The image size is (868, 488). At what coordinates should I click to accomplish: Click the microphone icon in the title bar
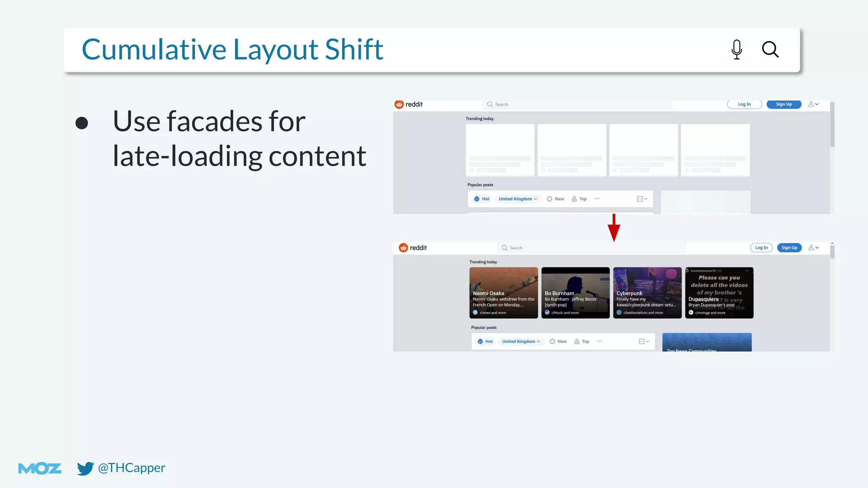coord(737,49)
